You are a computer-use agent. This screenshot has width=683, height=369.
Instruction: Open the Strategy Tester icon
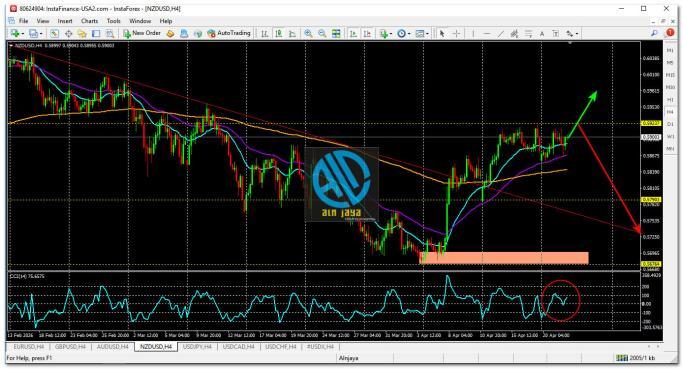[110, 34]
